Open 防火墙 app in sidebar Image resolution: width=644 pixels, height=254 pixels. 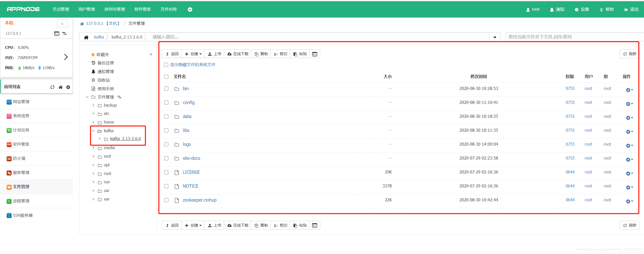36,159
